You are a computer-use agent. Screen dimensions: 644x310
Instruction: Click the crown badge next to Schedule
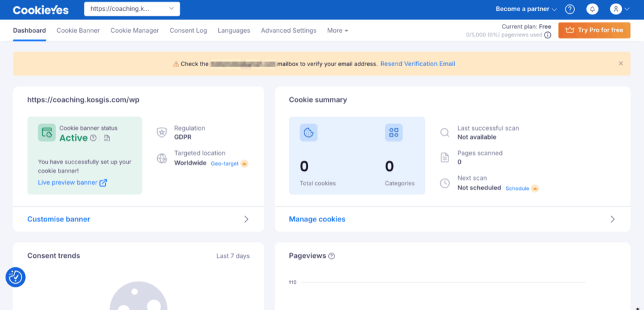535,189
